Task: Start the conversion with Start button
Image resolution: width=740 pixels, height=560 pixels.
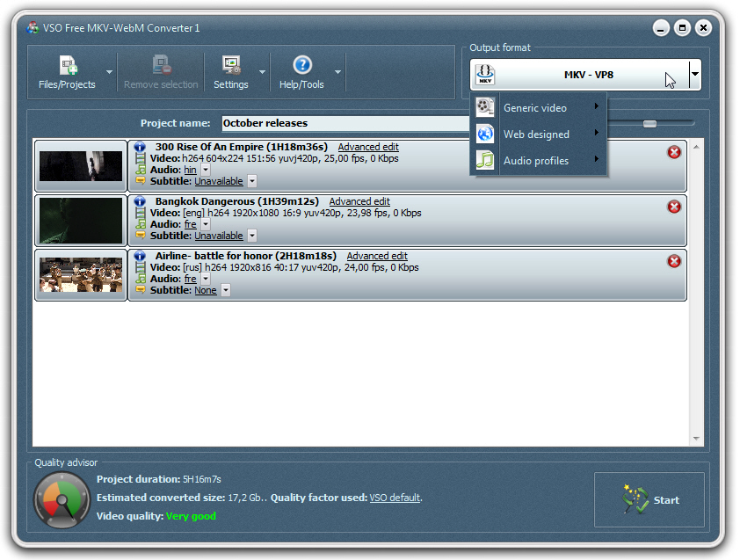Action: point(649,499)
